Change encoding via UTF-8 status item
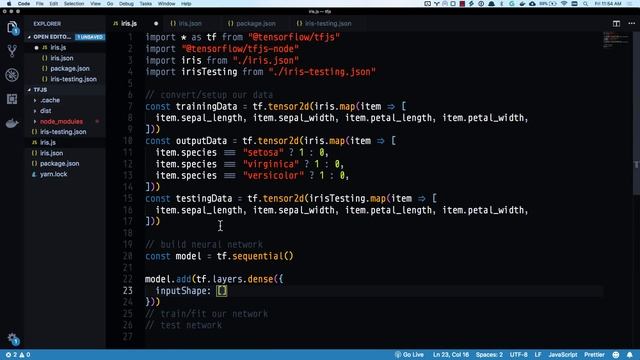Screen dimensions: 640x360 pos(518,355)
